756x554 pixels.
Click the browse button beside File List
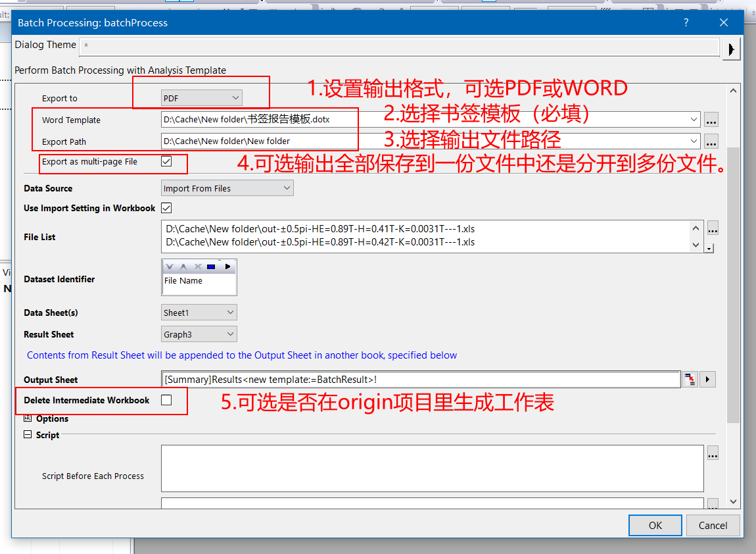click(714, 228)
